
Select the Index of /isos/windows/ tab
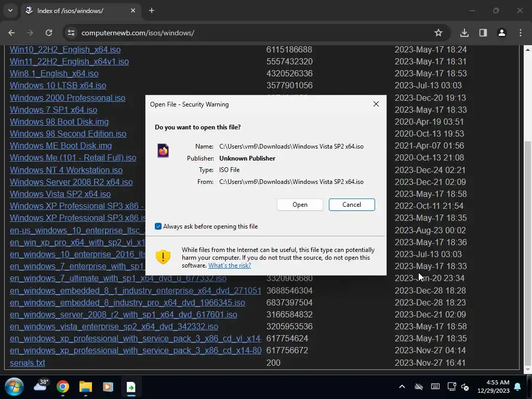pyautogui.click(x=82, y=10)
